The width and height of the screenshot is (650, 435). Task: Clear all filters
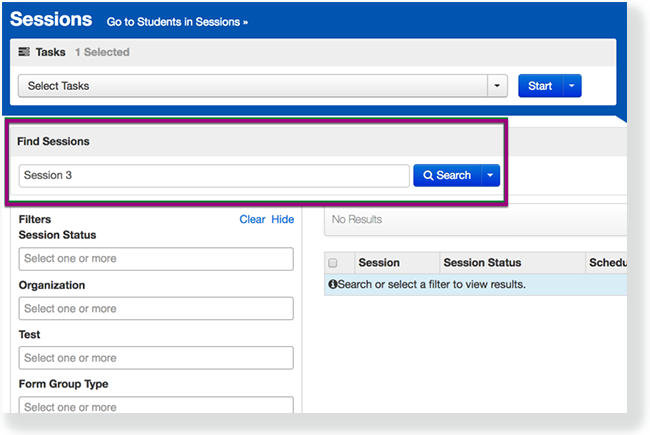click(252, 219)
